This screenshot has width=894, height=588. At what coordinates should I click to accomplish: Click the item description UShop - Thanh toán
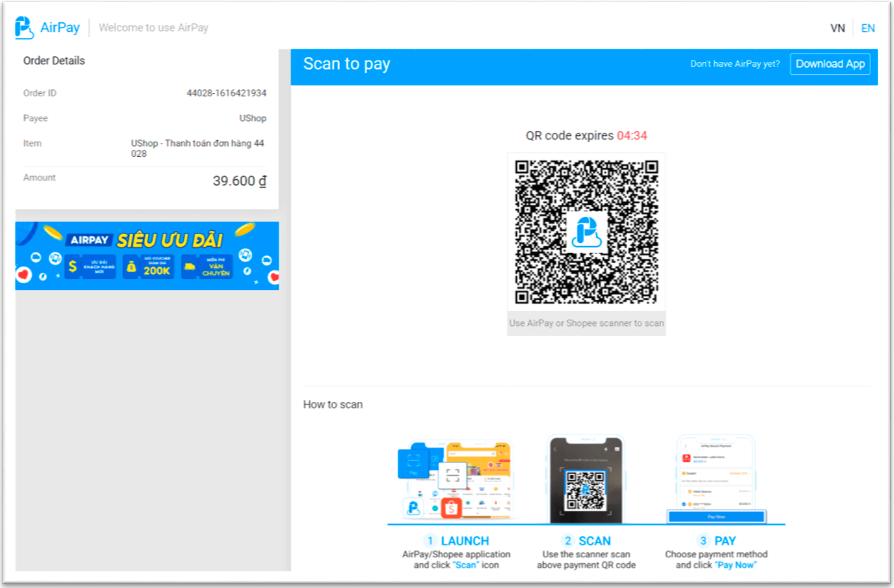click(x=198, y=148)
